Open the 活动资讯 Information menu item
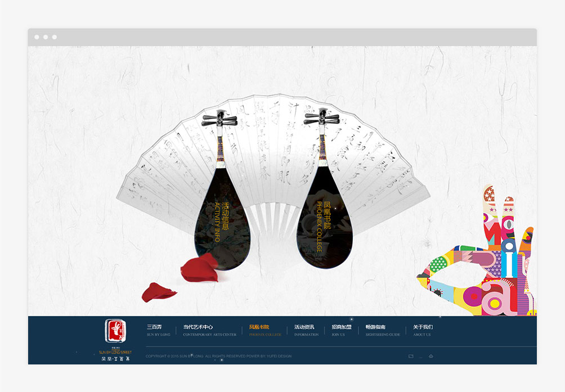 click(x=306, y=330)
